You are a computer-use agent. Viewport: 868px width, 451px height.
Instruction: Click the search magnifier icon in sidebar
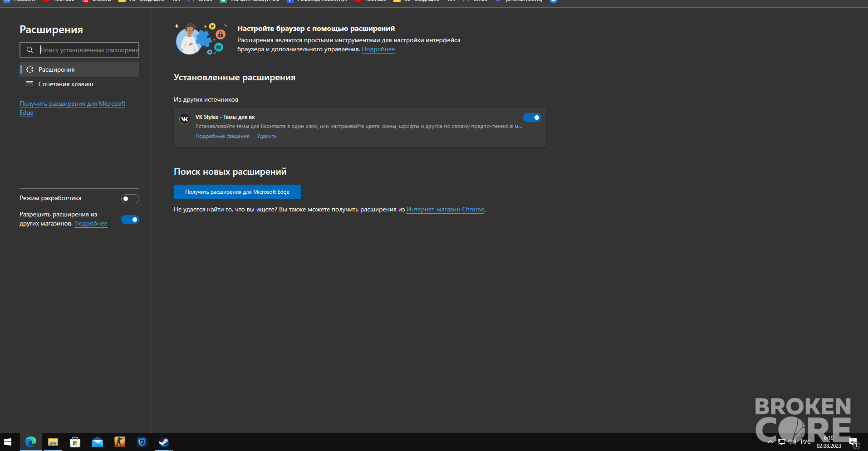[x=30, y=50]
